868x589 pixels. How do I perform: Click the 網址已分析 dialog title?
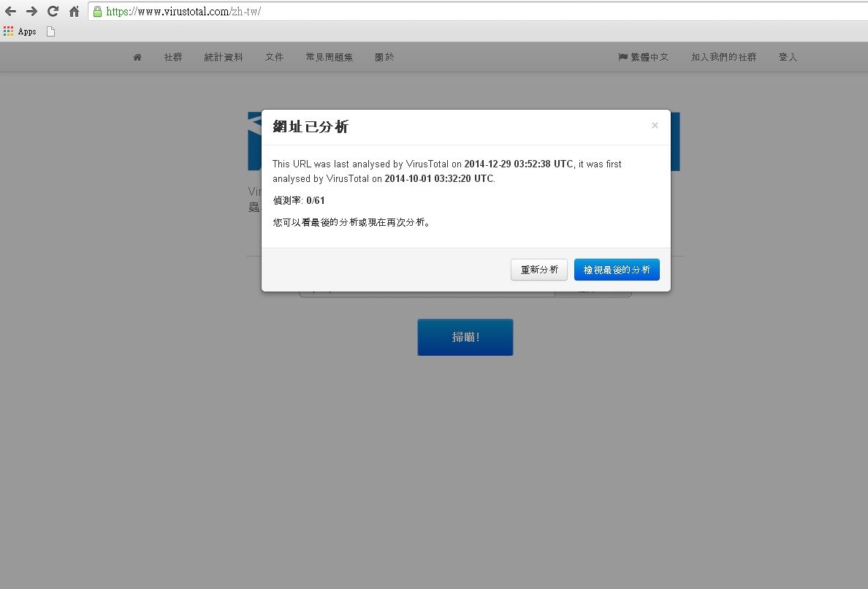coord(311,126)
